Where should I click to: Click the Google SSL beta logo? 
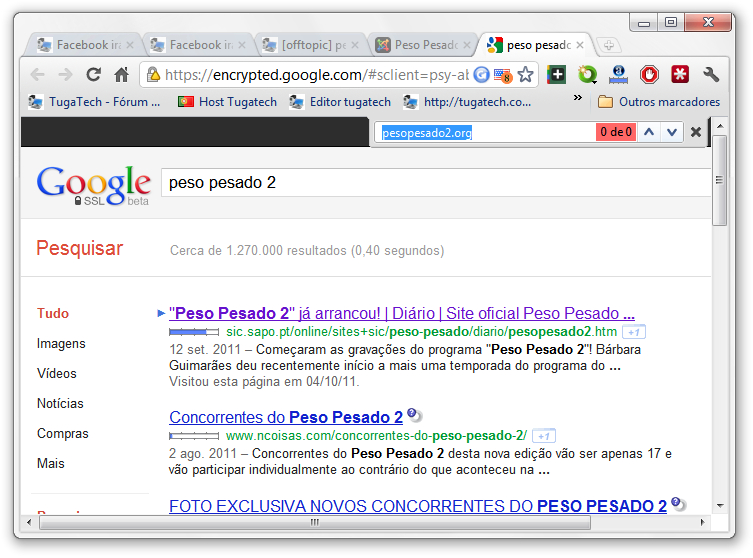[x=94, y=186]
